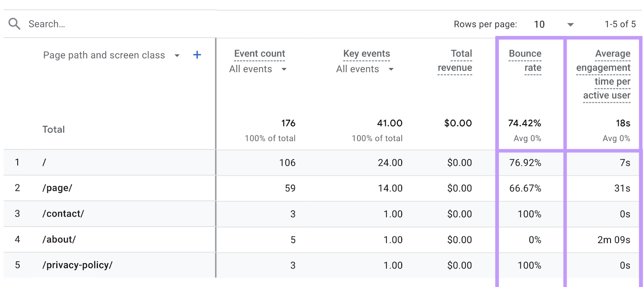
Task: Open the /about/ path row
Action: [59, 239]
